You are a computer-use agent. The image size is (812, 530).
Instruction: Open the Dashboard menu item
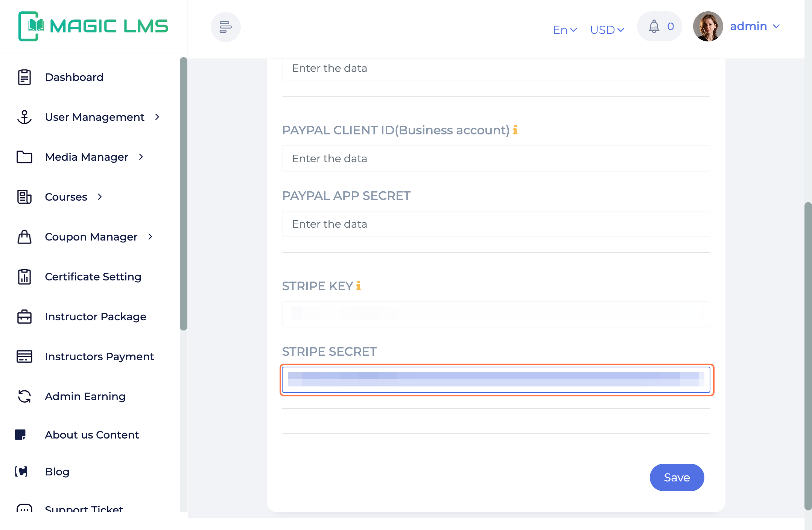[x=74, y=77]
